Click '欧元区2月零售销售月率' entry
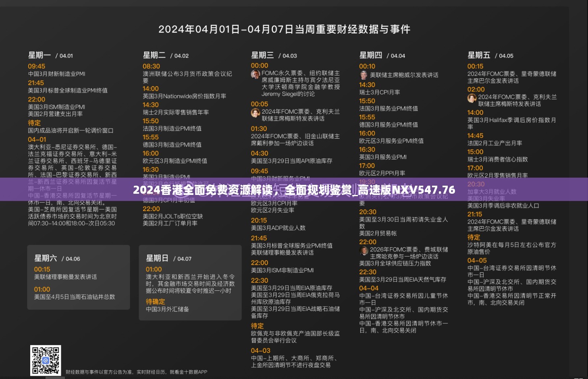This screenshot has height=379, width=588. [498, 175]
